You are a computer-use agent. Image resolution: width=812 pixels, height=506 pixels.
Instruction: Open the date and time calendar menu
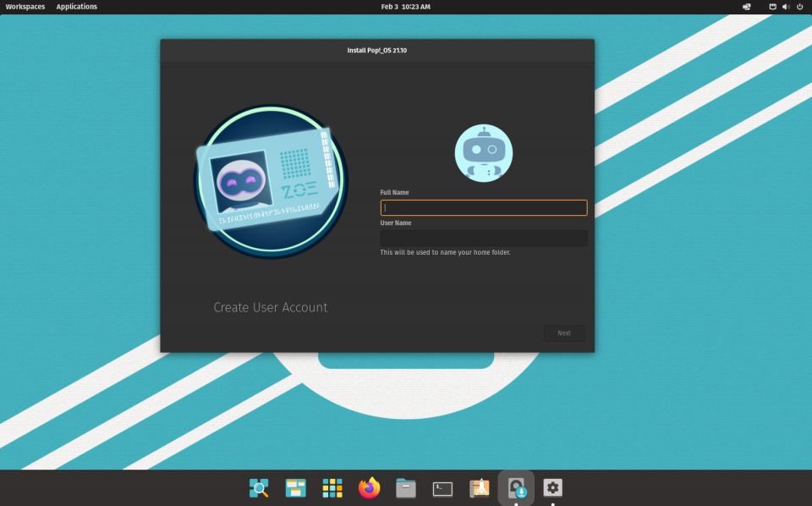point(405,7)
